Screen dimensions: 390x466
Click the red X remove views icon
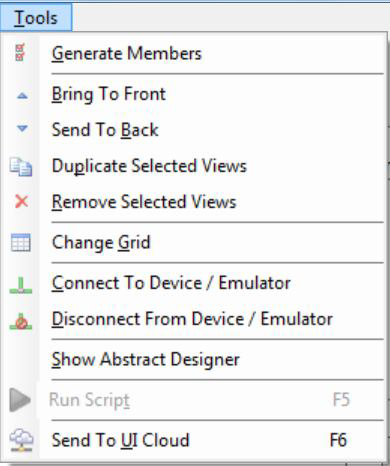pyautogui.click(x=21, y=202)
